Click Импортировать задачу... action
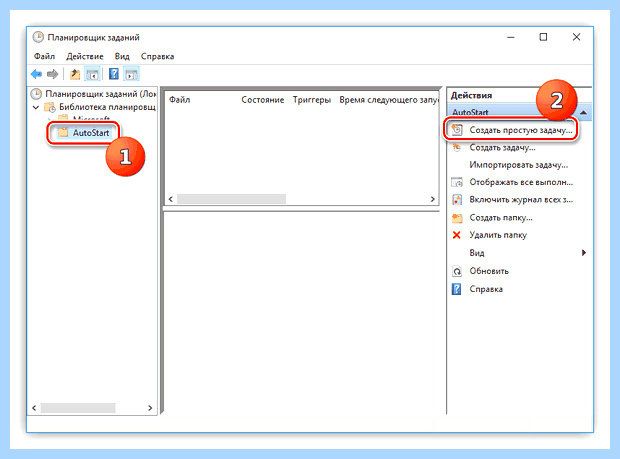 (x=518, y=165)
